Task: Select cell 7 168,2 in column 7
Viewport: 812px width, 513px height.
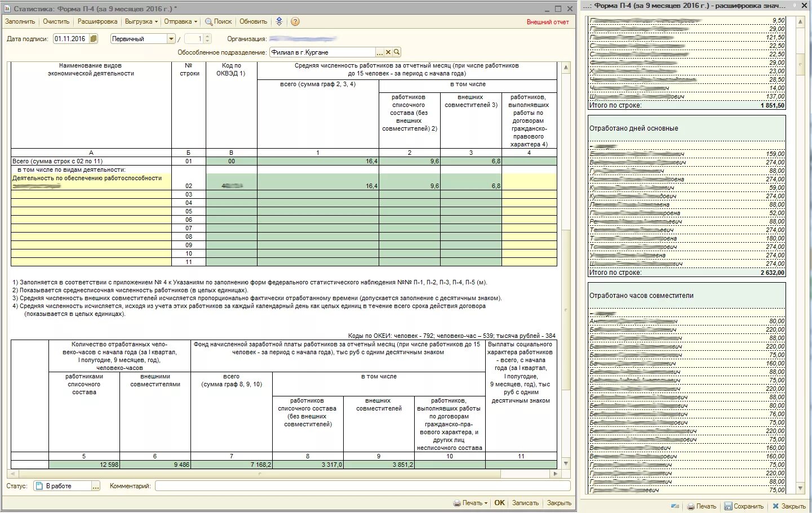Action: [x=232, y=465]
